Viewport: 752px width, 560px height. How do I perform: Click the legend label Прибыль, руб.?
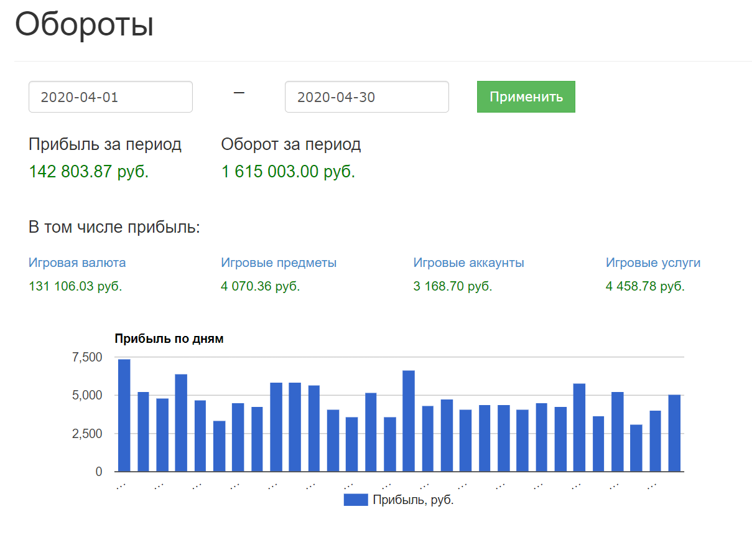(413, 500)
